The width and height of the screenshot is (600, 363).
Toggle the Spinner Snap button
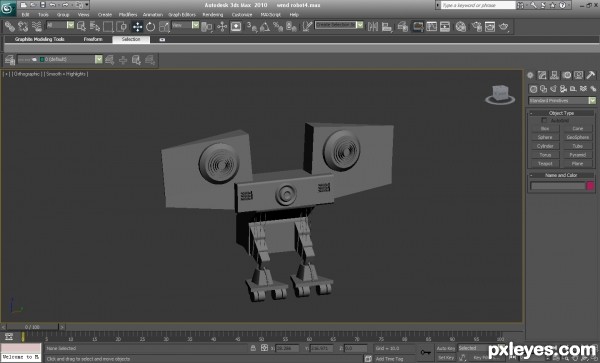[x=291, y=26]
